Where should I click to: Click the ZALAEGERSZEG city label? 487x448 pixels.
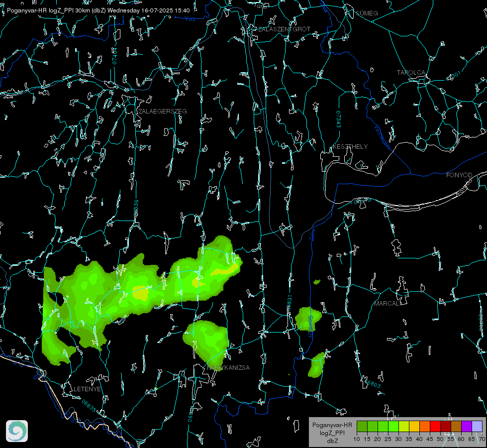[163, 112]
